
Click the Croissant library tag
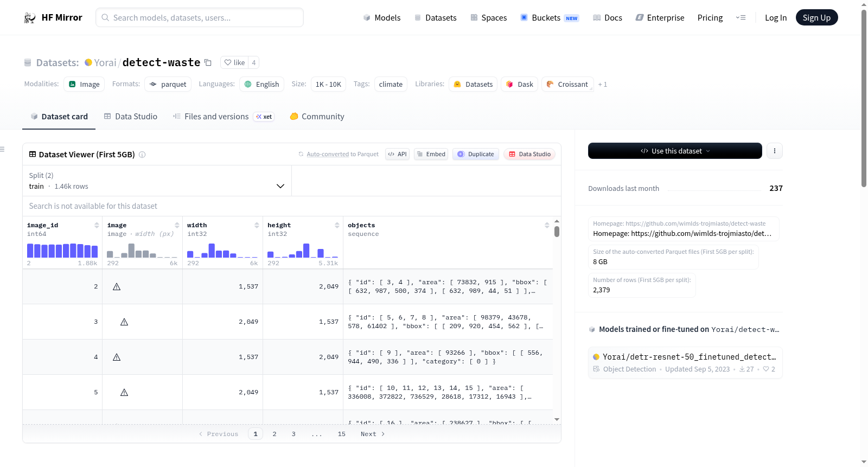[567, 84]
